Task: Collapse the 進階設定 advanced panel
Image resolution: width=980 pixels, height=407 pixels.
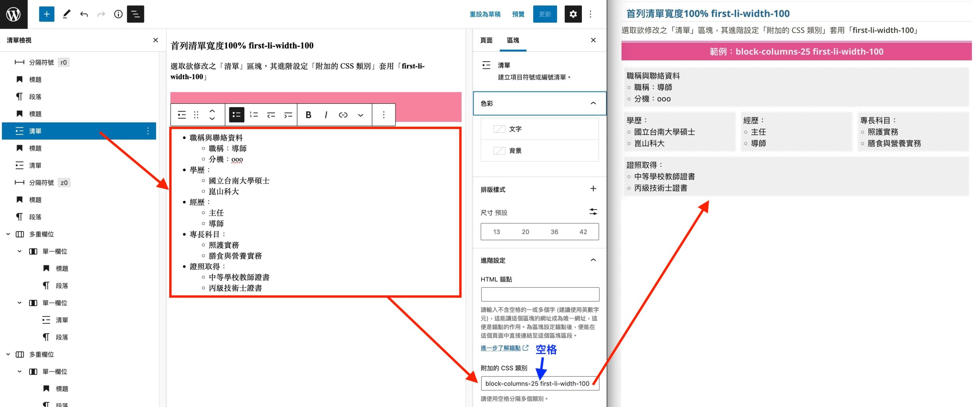Action: click(x=593, y=260)
